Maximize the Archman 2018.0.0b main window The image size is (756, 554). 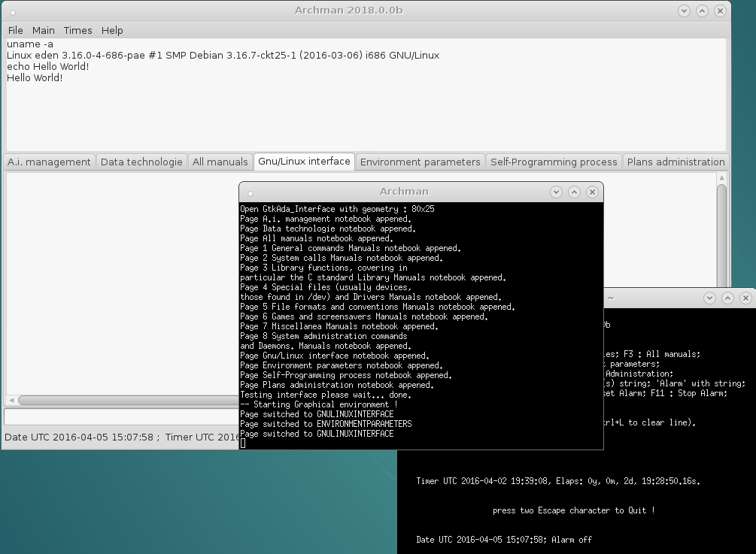tap(702, 11)
